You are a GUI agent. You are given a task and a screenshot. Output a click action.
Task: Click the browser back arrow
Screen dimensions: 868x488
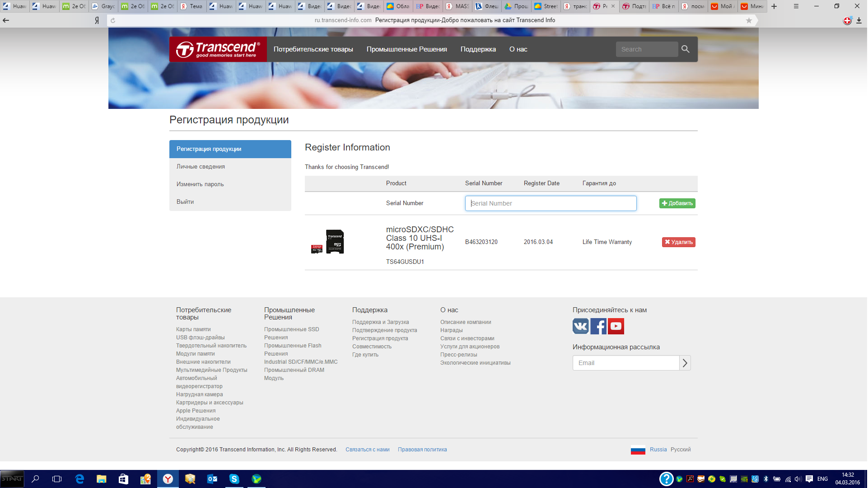tap(6, 20)
